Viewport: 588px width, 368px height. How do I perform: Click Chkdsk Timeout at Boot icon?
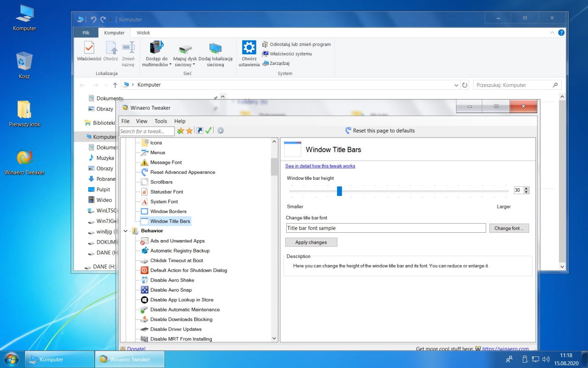pyautogui.click(x=145, y=260)
